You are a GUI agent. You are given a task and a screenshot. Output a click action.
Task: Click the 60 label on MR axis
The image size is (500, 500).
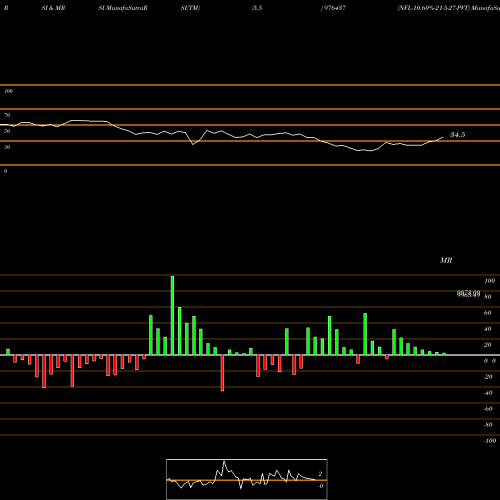coord(488,313)
